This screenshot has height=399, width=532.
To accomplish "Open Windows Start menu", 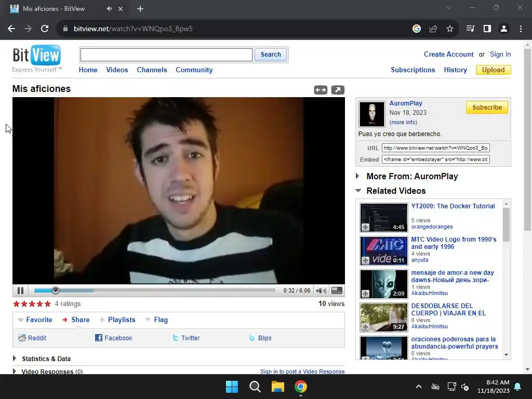I will 232,387.
